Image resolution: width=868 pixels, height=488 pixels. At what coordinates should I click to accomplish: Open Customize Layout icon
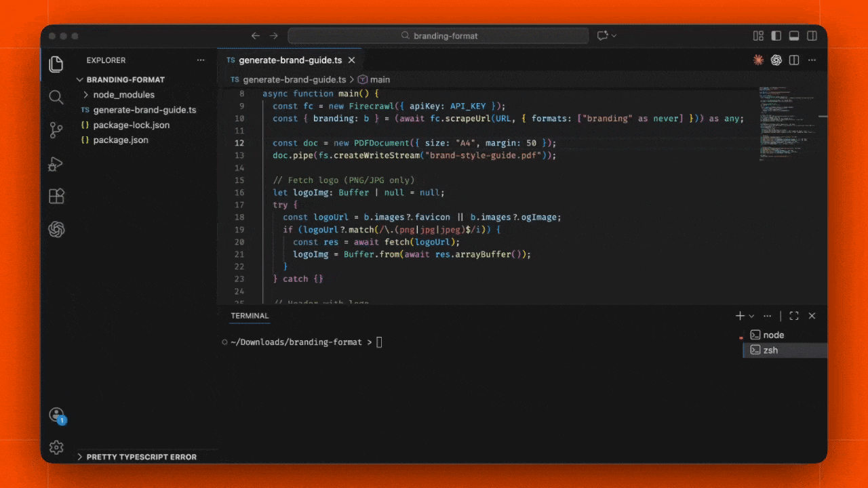click(x=759, y=36)
